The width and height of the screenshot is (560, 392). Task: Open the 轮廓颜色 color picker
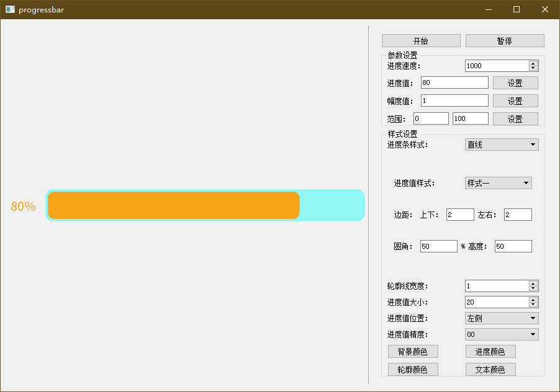point(412,369)
